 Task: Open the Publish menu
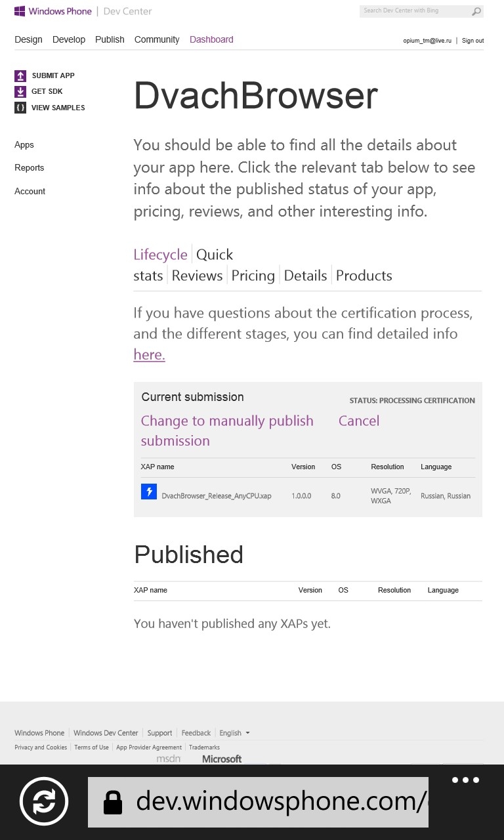(x=110, y=39)
